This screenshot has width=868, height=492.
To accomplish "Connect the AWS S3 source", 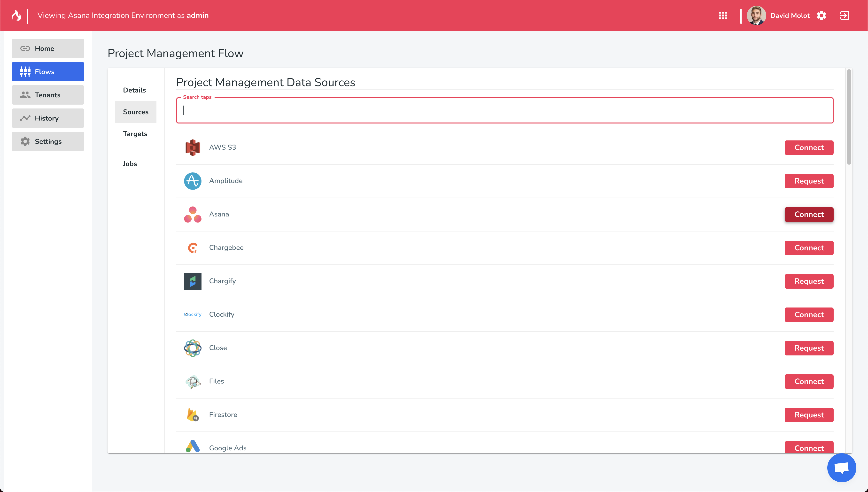I will pyautogui.click(x=809, y=148).
